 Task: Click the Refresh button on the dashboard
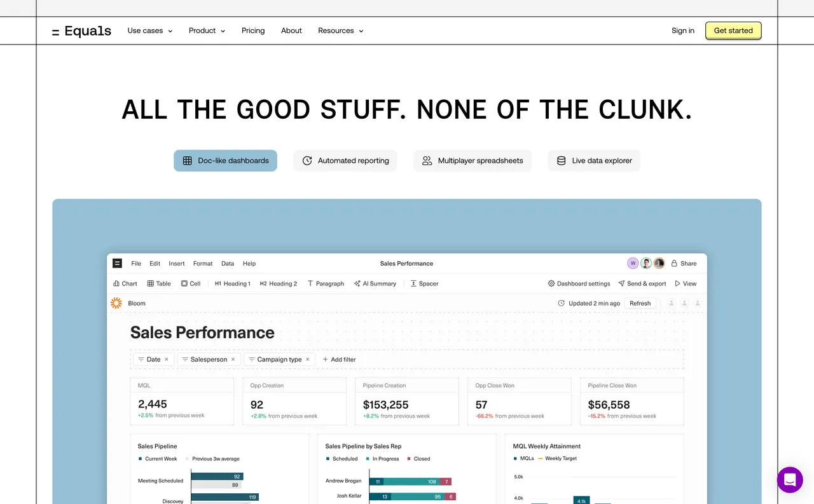click(640, 303)
